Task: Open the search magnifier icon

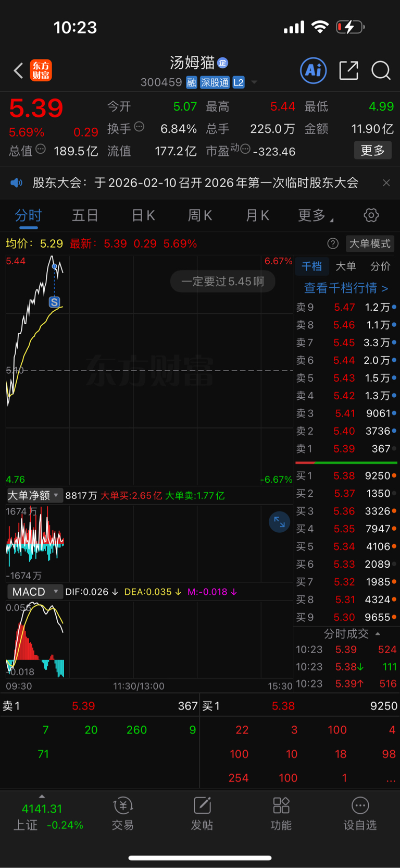Action: 381,70
